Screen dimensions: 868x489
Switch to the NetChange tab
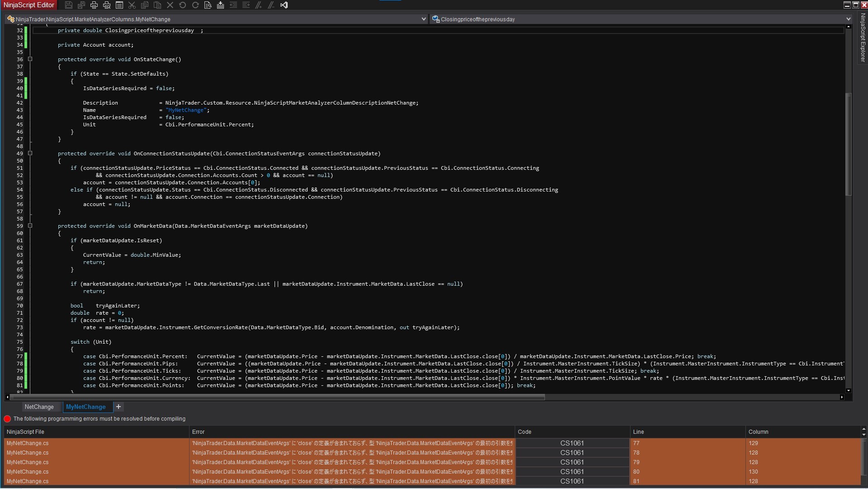click(39, 407)
